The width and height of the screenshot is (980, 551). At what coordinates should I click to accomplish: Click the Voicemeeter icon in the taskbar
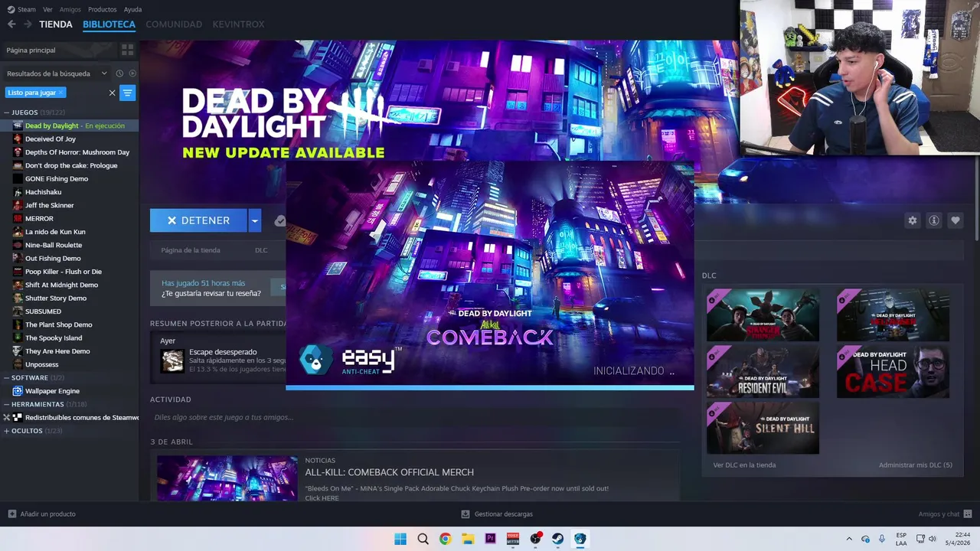(512, 539)
